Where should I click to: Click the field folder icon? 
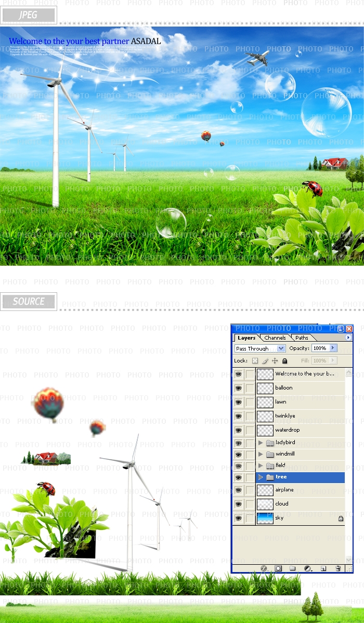point(270,465)
